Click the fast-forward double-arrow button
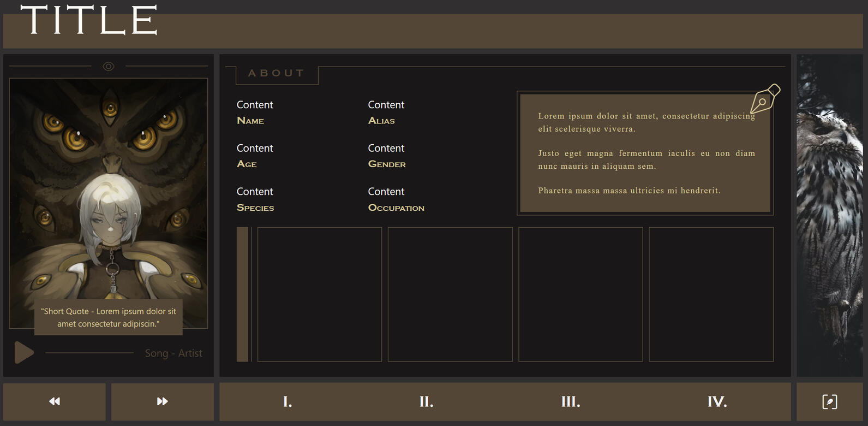 coord(163,401)
